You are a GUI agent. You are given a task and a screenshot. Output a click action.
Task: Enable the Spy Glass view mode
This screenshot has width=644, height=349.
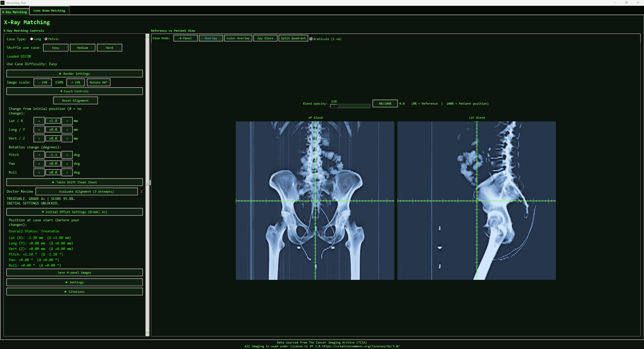point(265,38)
